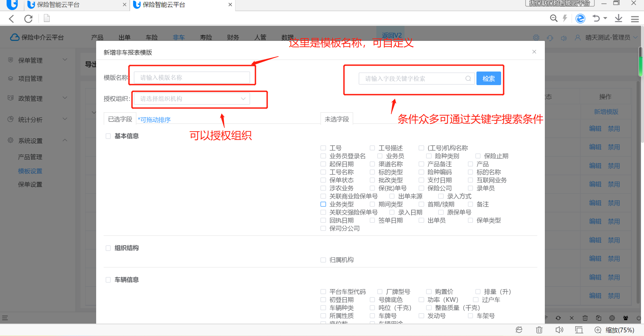Open the 授权组织 organization dropdown
The image size is (644, 336).
coord(192,98)
